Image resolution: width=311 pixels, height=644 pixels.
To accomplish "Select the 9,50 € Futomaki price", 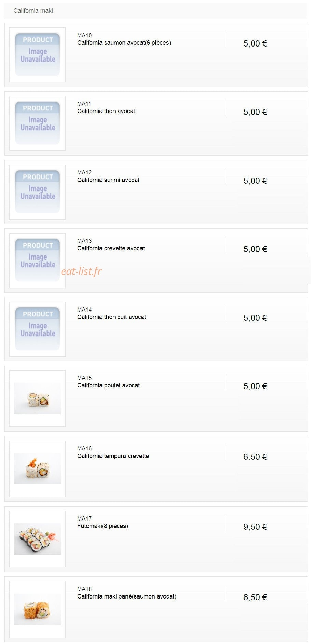I will coord(255,527).
